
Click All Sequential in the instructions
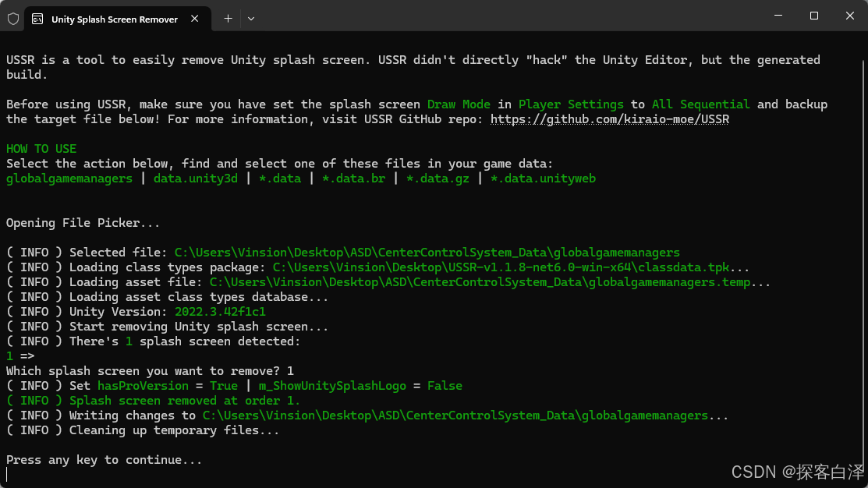pos(701,104)
